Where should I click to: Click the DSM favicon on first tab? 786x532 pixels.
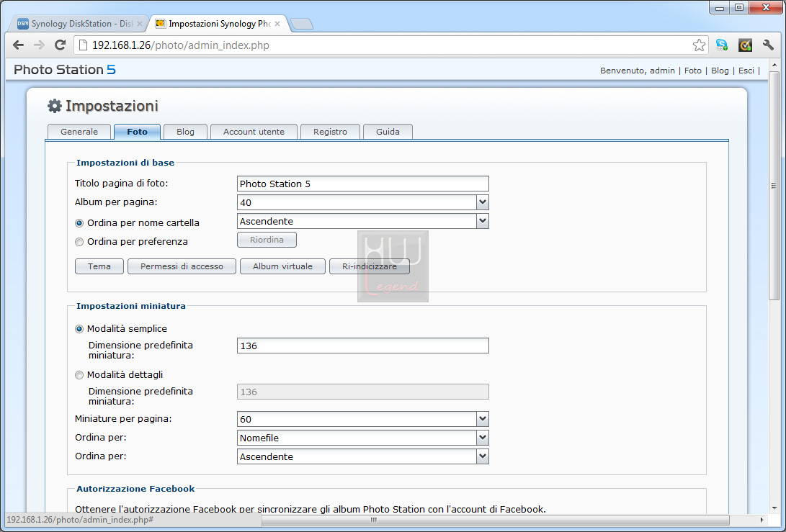(x=23, y=24)
